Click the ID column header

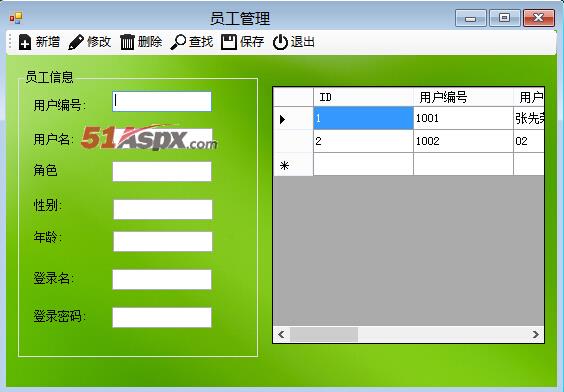(363, 97)
